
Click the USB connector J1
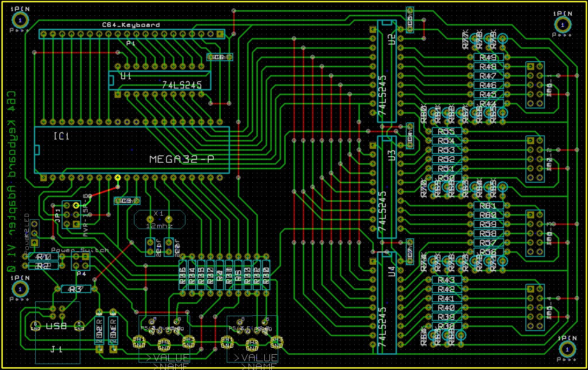pos(58,332)
